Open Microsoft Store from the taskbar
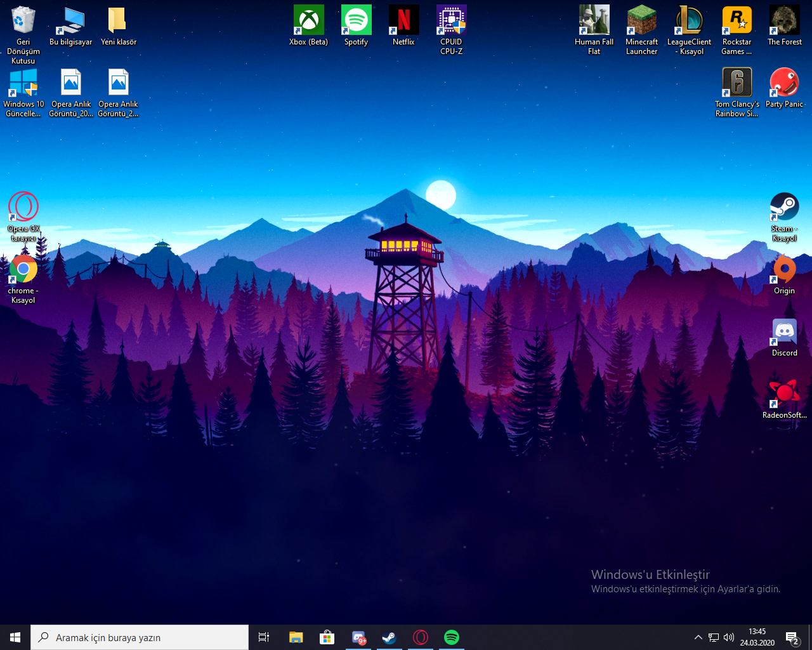 pyautogui.click(x=327, y=637)
